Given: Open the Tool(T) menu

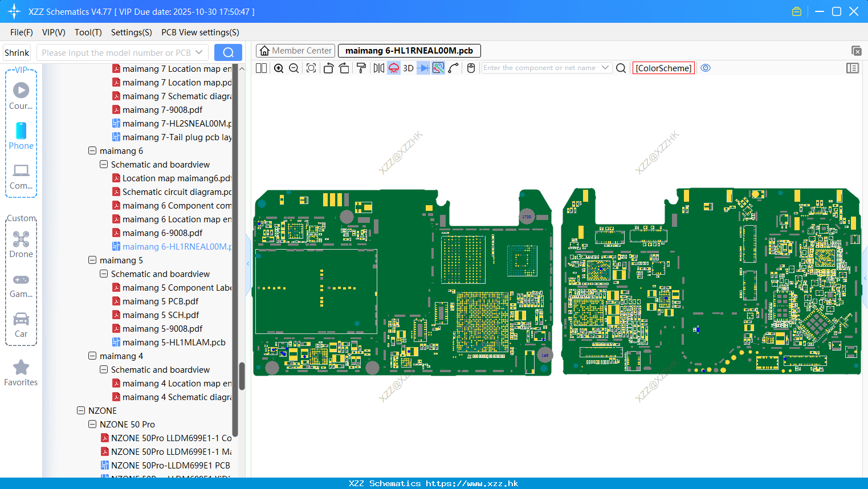Looking at the screenshot, I should [x=88, y=32].
